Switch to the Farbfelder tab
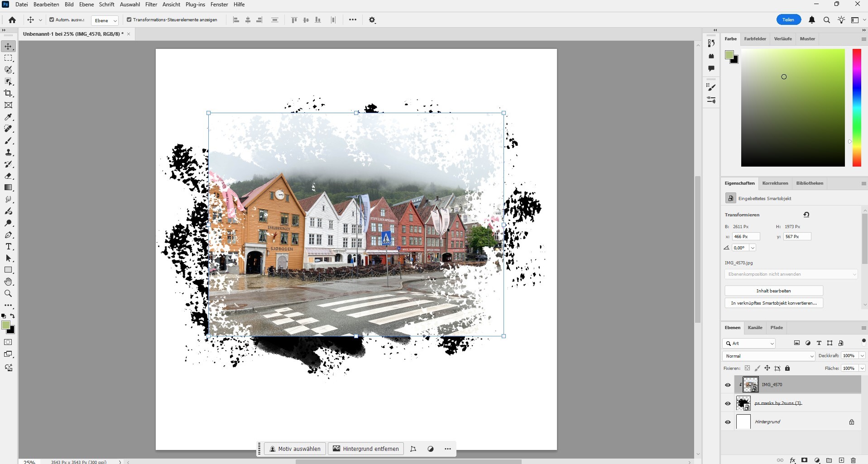The image size is (868, 464). pos(755,39)
